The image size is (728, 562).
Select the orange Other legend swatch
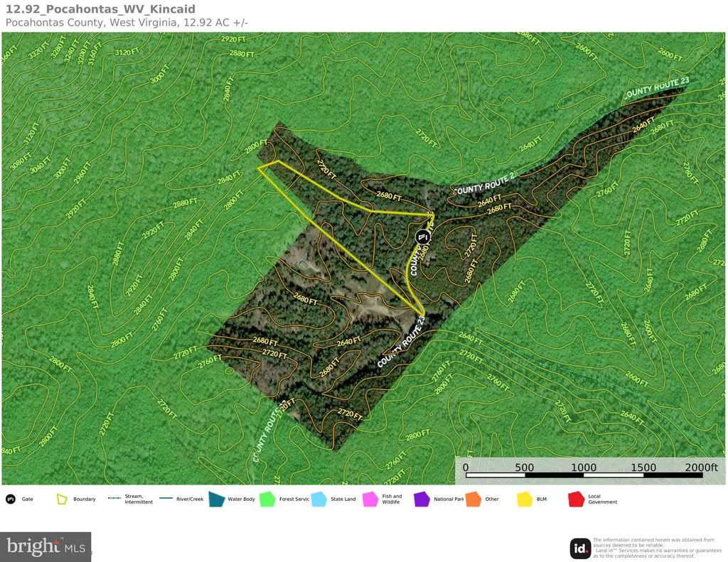click(473, 499)
